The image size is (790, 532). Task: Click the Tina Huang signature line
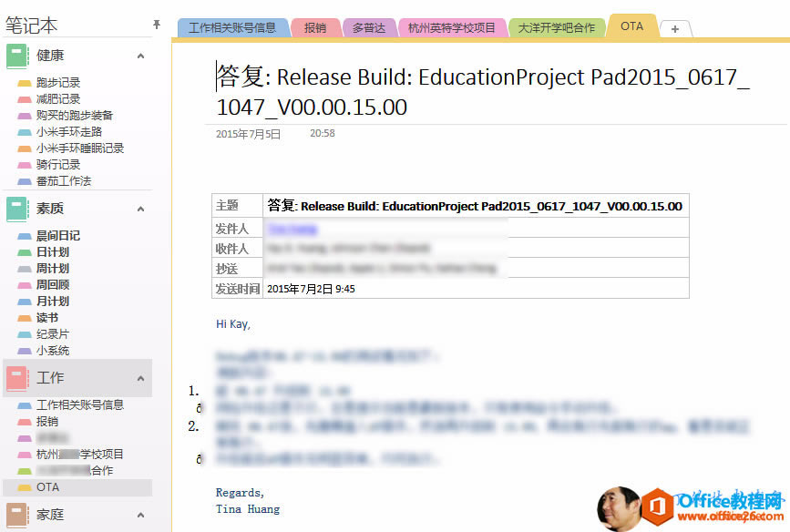coord(247,509)
